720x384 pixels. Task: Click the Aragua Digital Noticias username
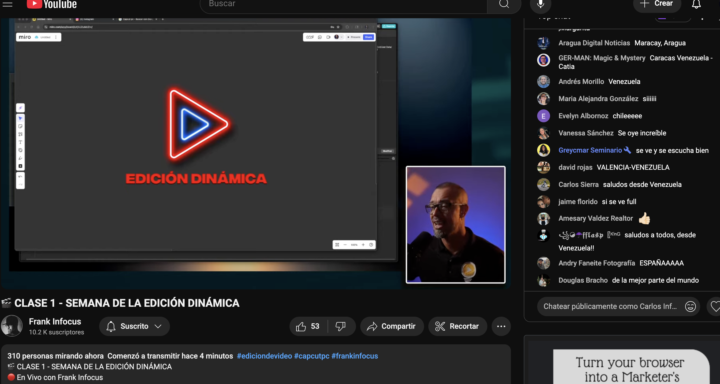click(x=594, y=43)
